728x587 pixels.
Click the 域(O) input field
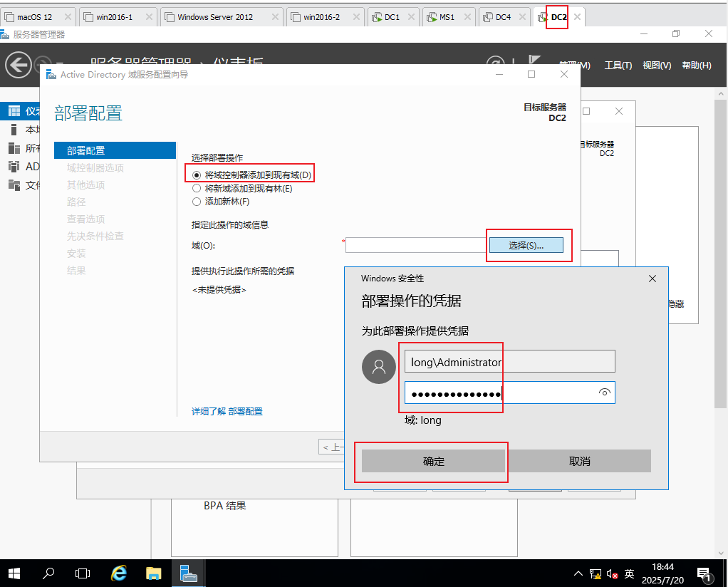(416, 245)
